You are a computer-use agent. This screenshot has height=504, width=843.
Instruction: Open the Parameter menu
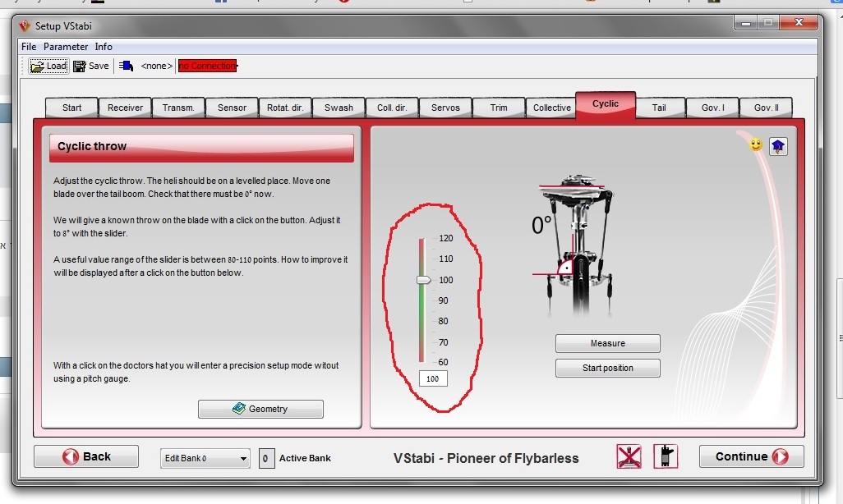click(66, 47)
